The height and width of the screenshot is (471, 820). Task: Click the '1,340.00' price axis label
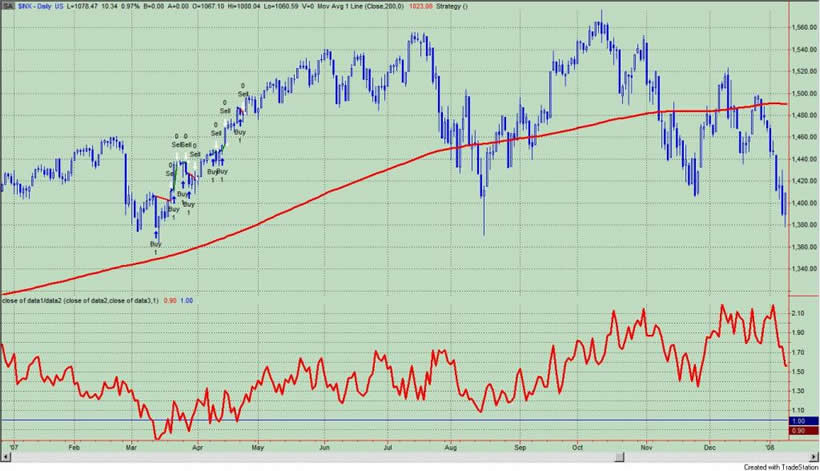click(804, 269)
